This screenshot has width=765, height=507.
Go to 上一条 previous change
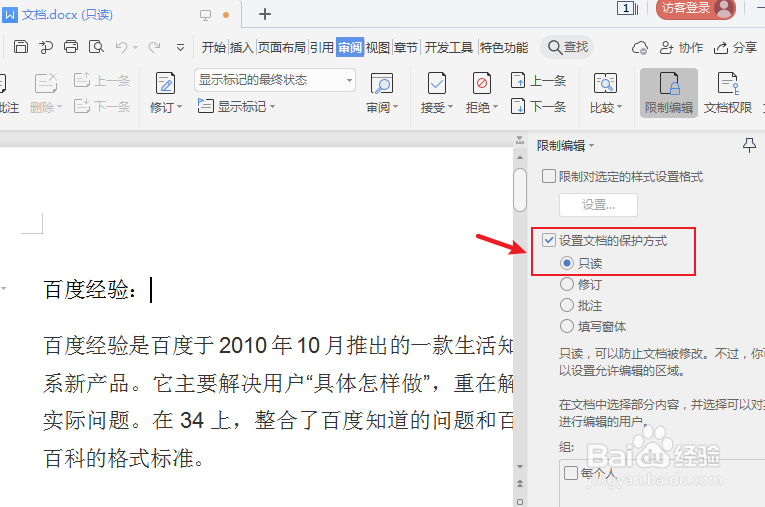click(x=539, y=81)
